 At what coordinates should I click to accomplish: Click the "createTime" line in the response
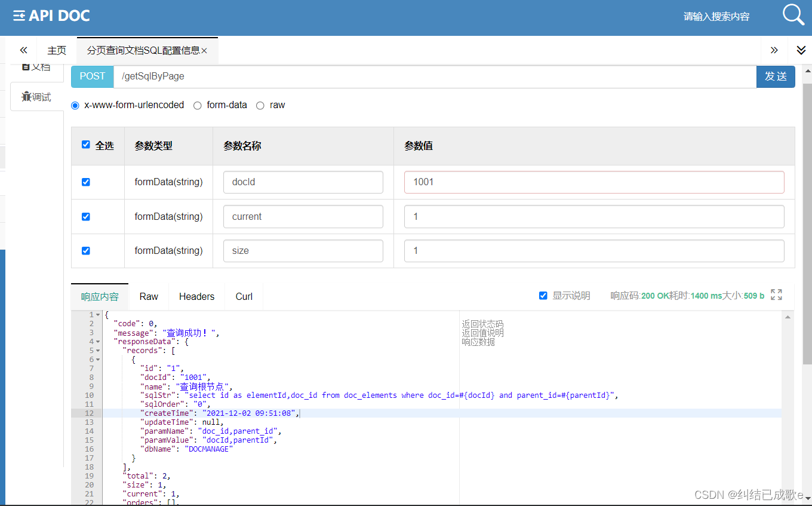tap(219, 413)
